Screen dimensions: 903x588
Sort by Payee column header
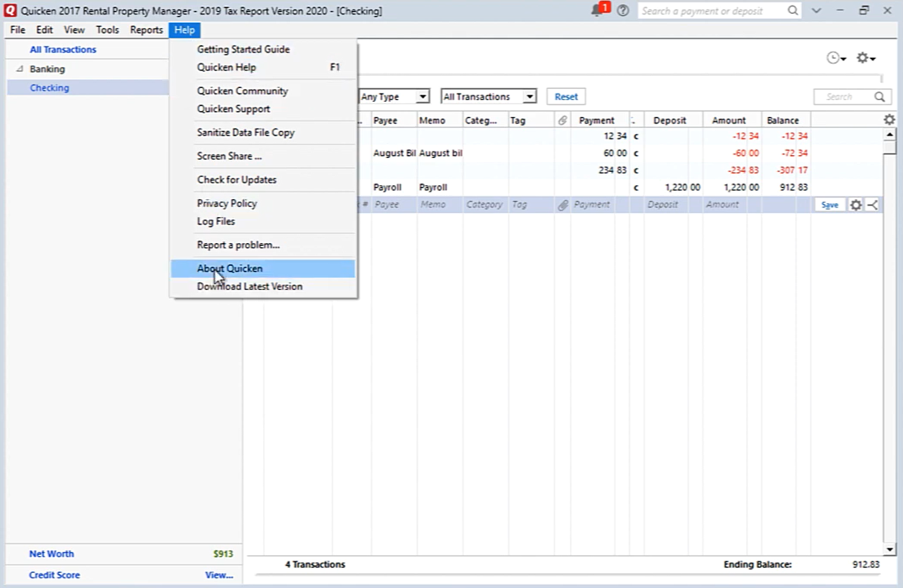point(394,121)
